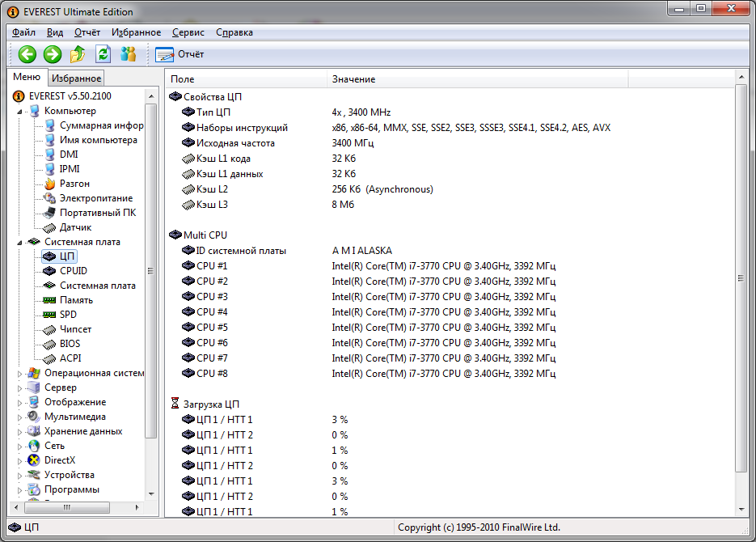Click the tree horizontal scroll-right arrow

[137, 507]
